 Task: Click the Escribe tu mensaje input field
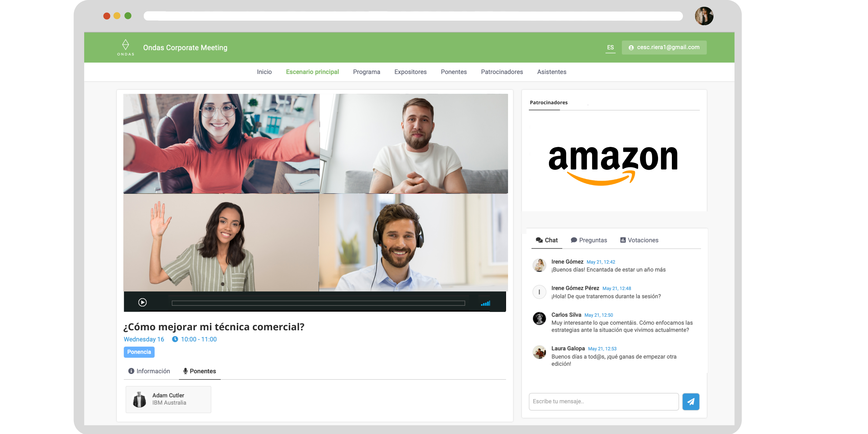tap(604, 401)
